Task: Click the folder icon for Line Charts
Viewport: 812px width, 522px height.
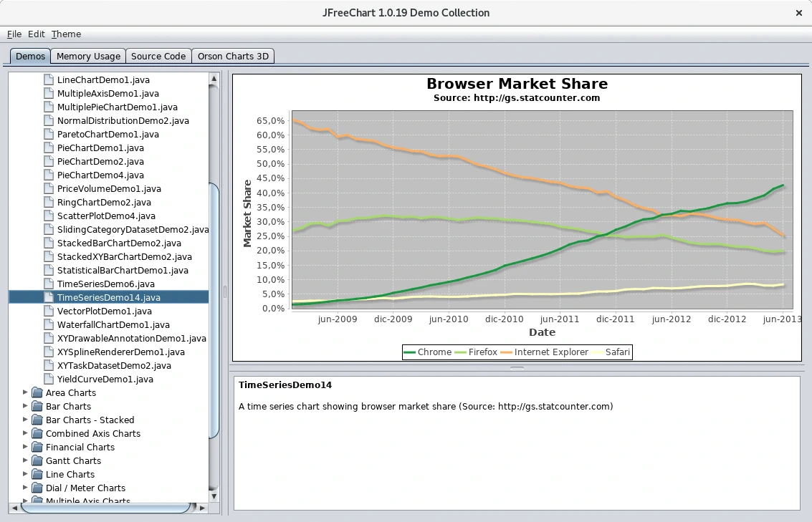Action: 37,474
